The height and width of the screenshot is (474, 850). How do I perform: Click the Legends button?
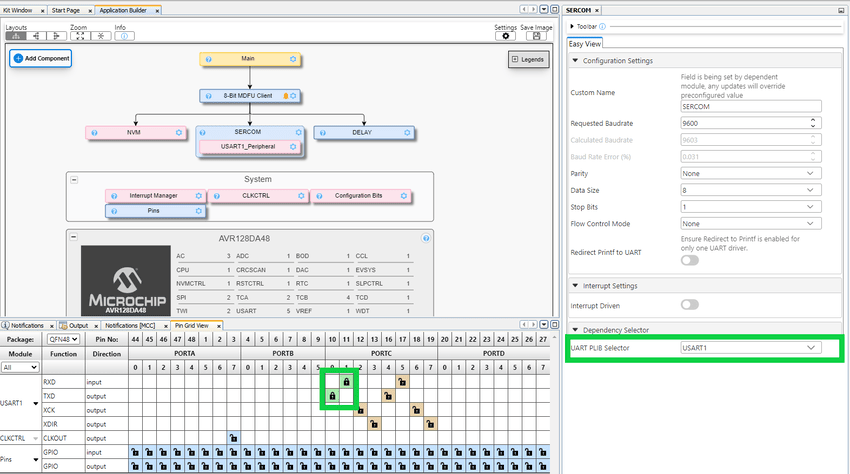point(529,60)
